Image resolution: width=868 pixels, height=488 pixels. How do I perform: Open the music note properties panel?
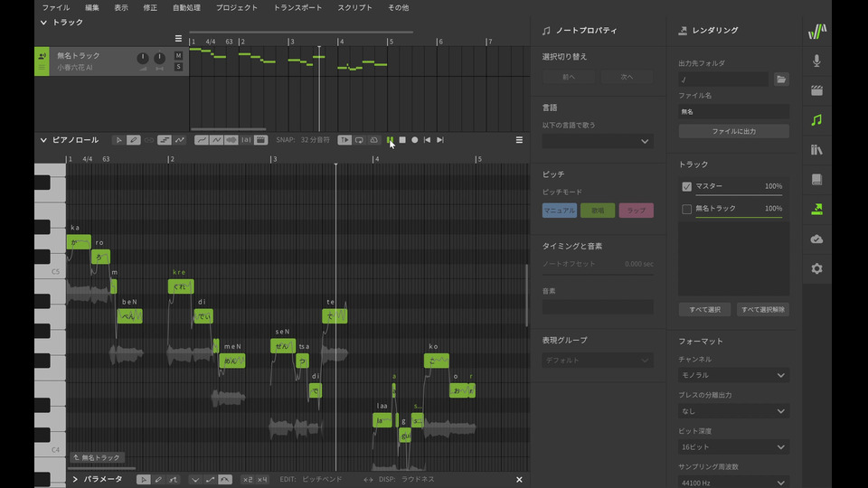coord(817,119)
